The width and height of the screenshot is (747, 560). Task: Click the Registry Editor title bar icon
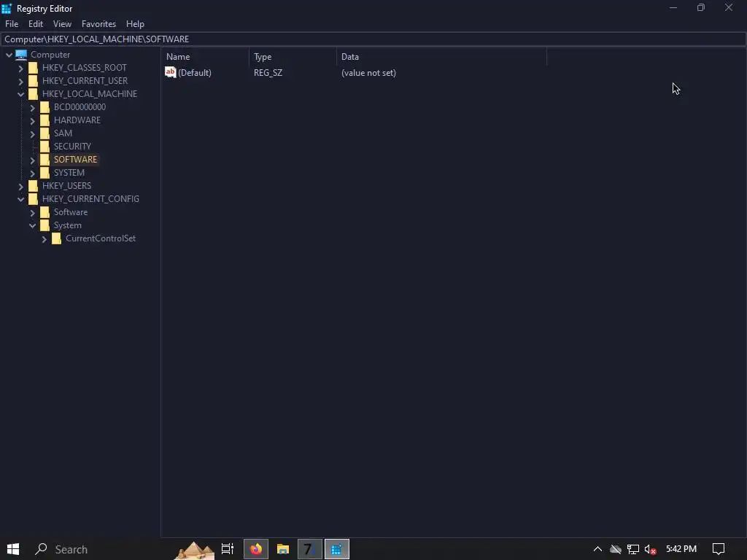point(7,8)
